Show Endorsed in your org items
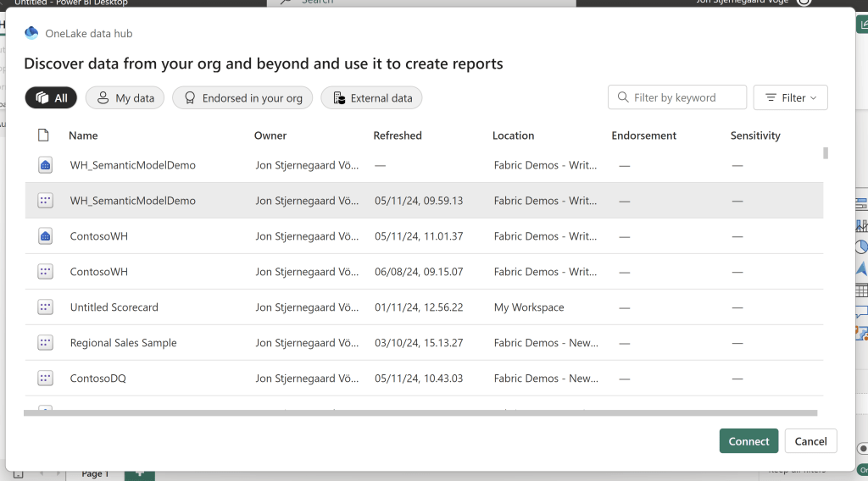This screenshot has width=868, height=481. pos(242,98)
